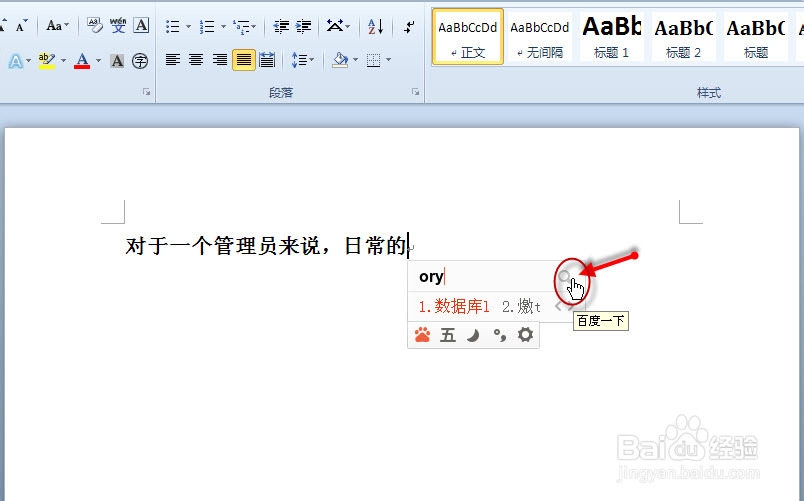Screen dimensions: 804x501
Task: Select the 无间隔 style
Action: click(x=539, y=36)
